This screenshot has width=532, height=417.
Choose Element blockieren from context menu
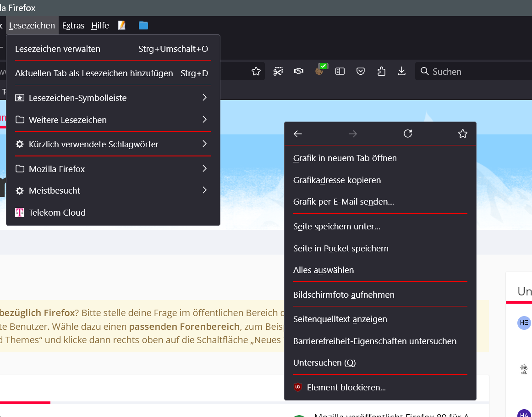pyautogui.click(x=346, y=387)
